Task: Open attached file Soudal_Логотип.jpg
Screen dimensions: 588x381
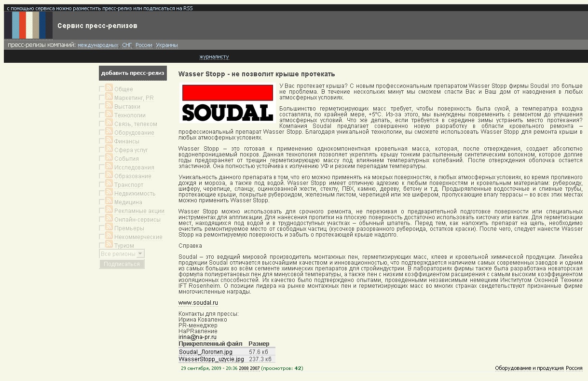Action: [x=205, y=352]
